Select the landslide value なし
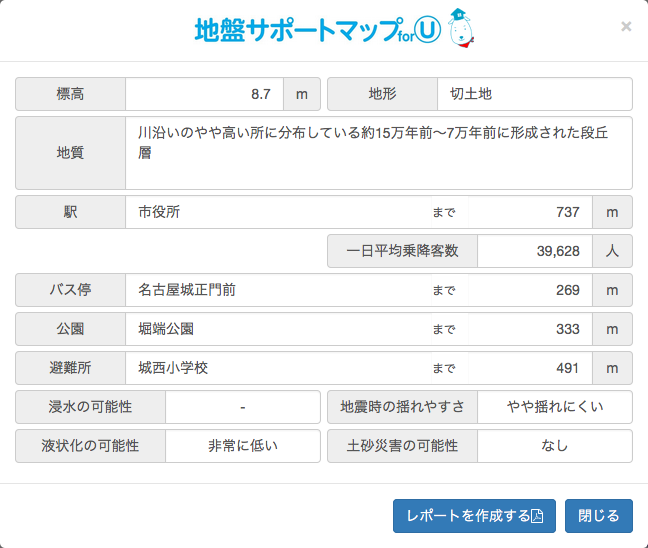648x548 pixels. point(555,446)
